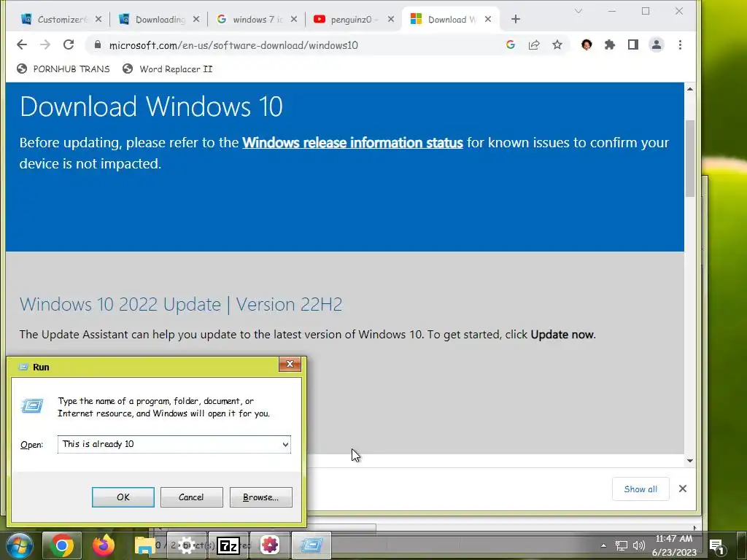Open Windows release information status link
Image resolution: width=747 pixels, height=560 pixels.
point(352,143)
